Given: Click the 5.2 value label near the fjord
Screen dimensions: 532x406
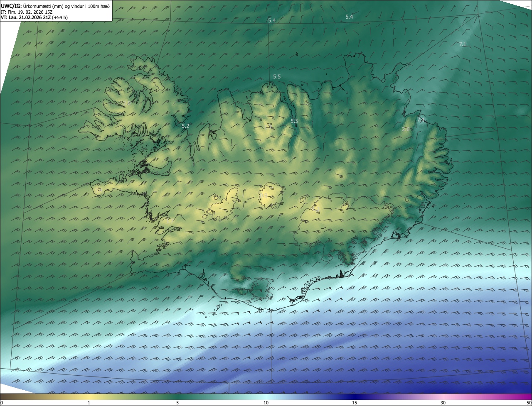Looking at the screenshot, I should (185, 126).
